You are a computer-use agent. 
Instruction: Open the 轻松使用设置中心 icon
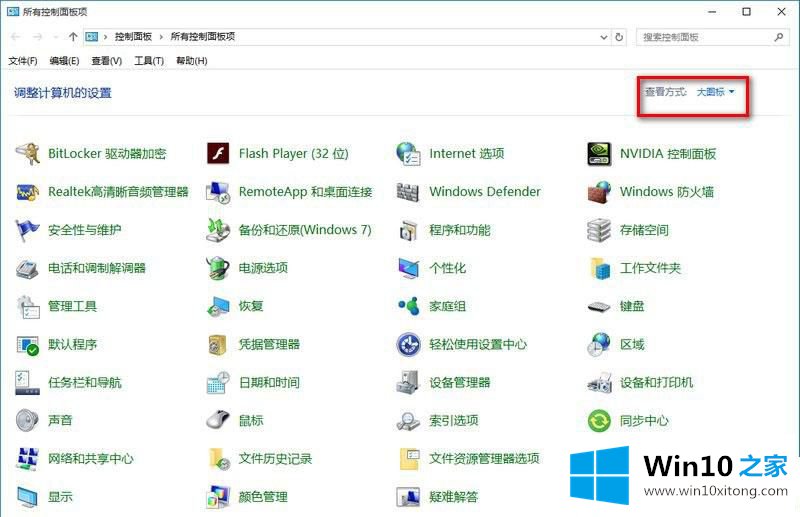click(408, 344)
